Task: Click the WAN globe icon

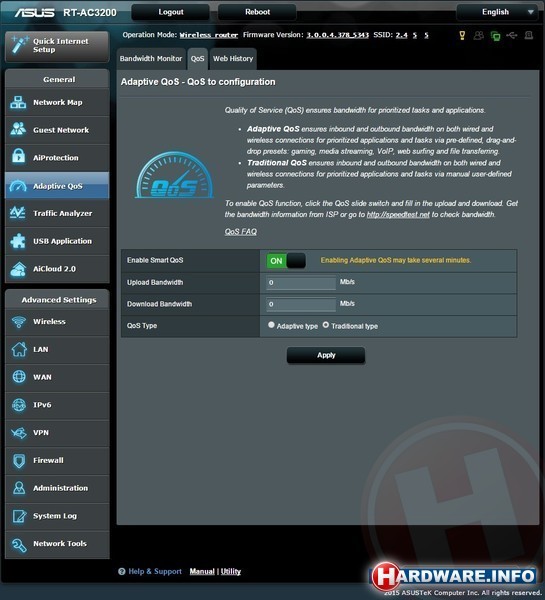Action: point(19,377)
